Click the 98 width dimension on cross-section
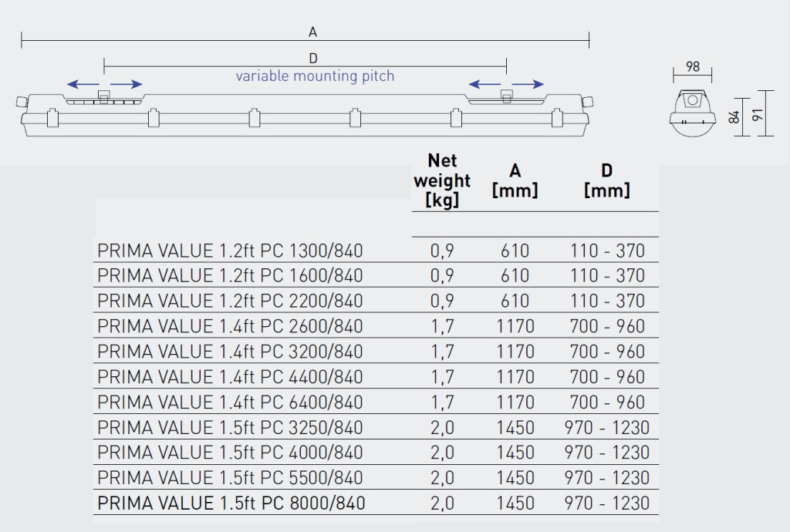The height and width of the screenshot is (532, 790). click(693, 66)
